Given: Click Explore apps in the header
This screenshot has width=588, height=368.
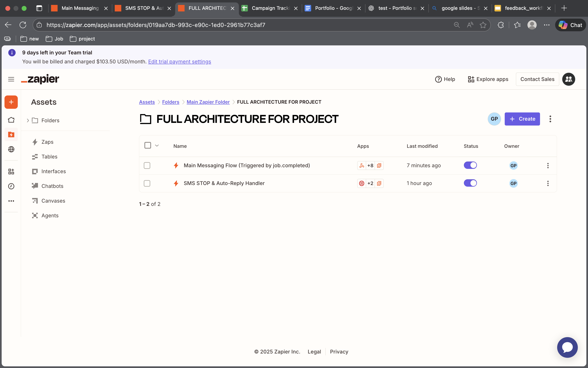Looking at the screenshot, I should pyautogui.click(x=488, y=79).
